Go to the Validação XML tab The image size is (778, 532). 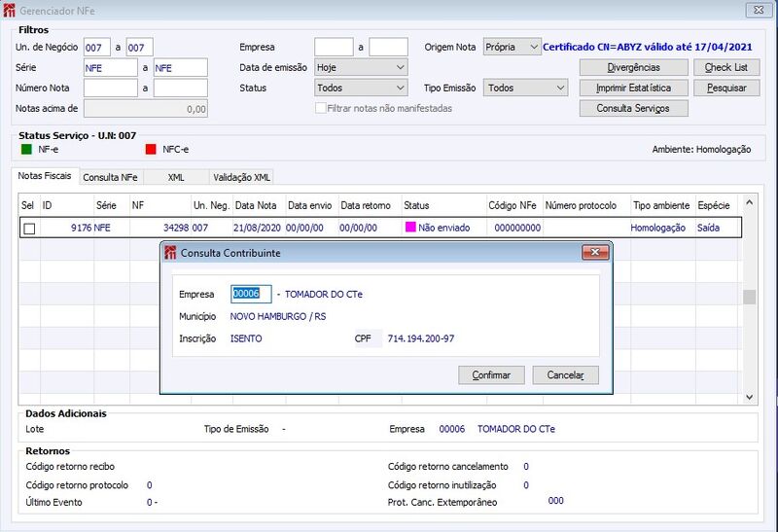point(241,177)
